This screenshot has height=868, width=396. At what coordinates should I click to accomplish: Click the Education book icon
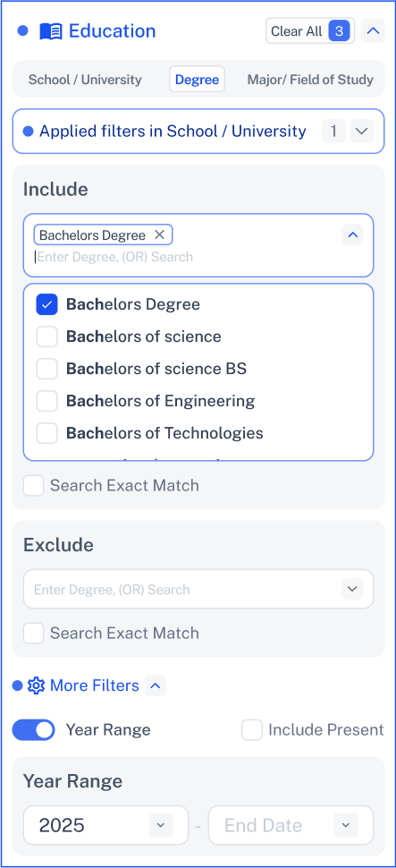coord(51,31)
